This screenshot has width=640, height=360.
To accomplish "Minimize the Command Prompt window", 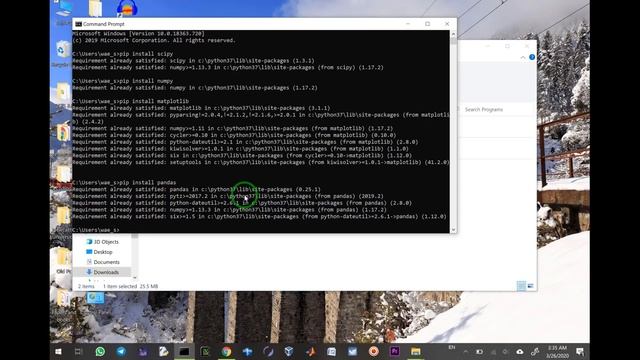I will pos(408,24).
